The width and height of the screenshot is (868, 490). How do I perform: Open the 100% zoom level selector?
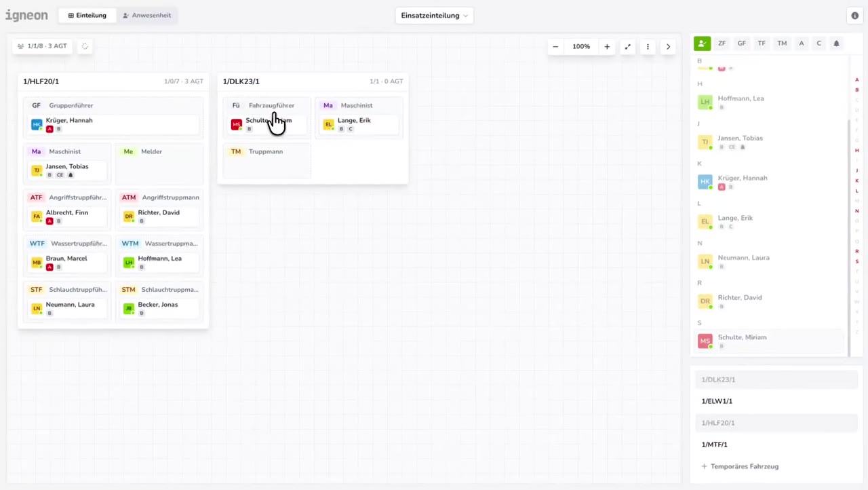pos(581,47)
